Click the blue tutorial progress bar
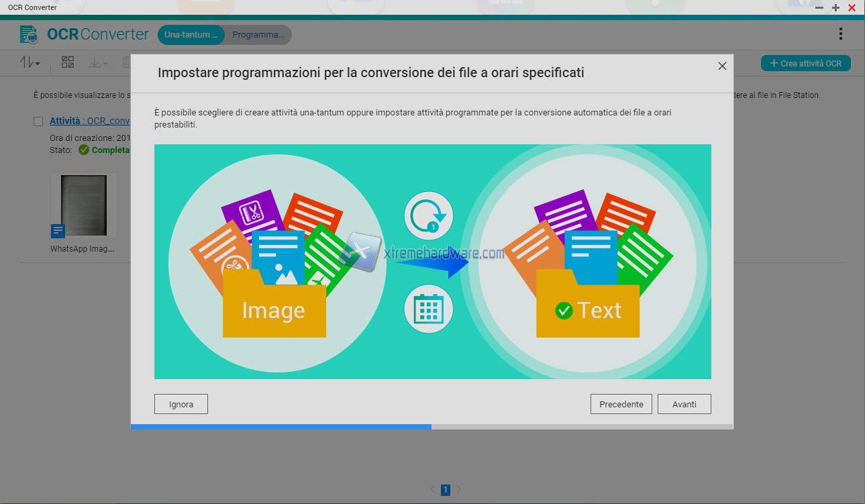 pos(281,426)
